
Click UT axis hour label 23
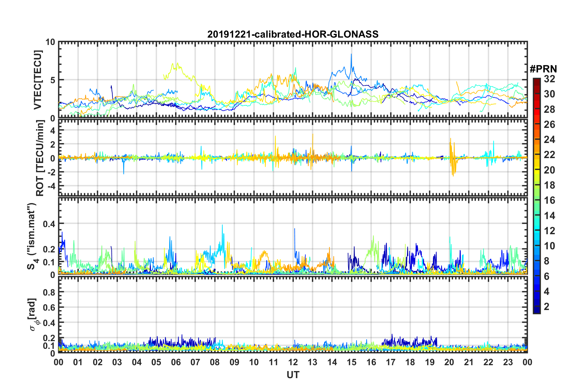[x=508, y=362]
